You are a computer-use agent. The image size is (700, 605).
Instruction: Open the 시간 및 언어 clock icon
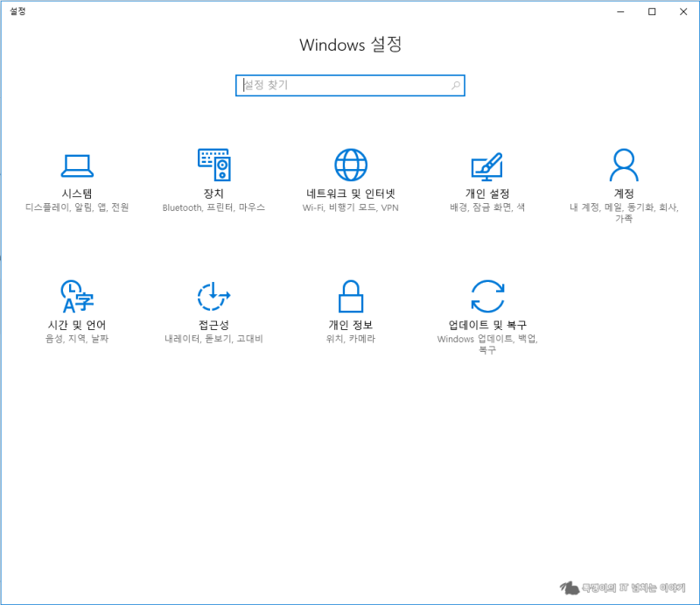[77, 296]
